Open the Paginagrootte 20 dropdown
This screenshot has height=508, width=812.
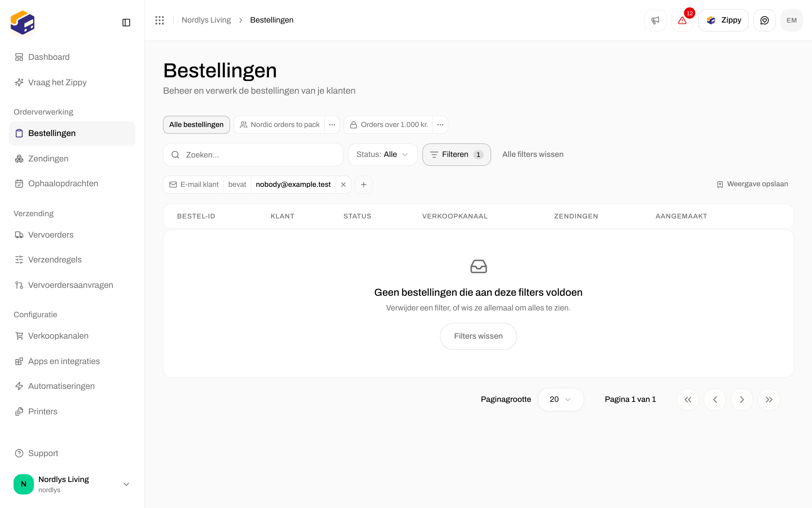pos(561,399)
